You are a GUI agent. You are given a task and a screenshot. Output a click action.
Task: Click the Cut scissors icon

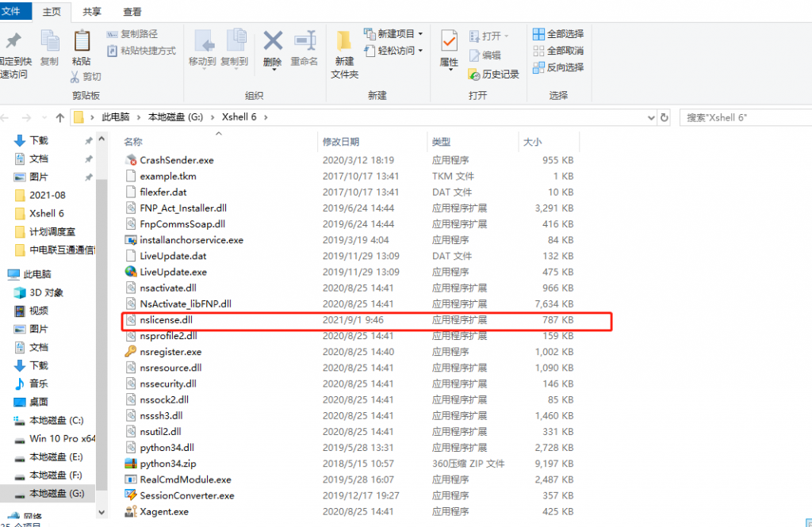(75, 77)
